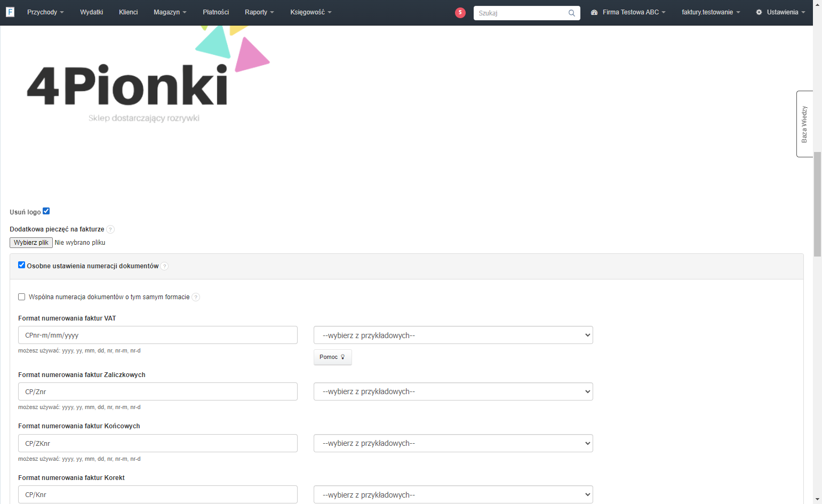Open example formats dropdown for faktur Korekt
The image size is (822, 504).
(453, 494)
